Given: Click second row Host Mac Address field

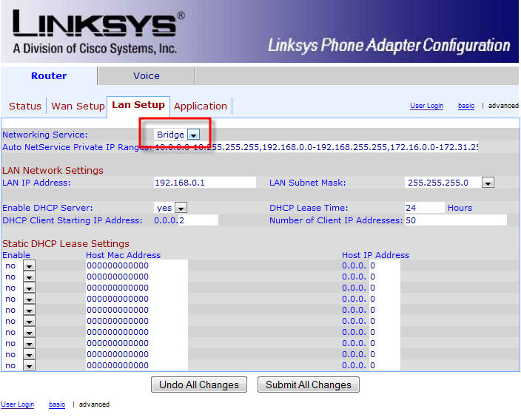Looking at the screenshot, I should [x=137, y=277].
